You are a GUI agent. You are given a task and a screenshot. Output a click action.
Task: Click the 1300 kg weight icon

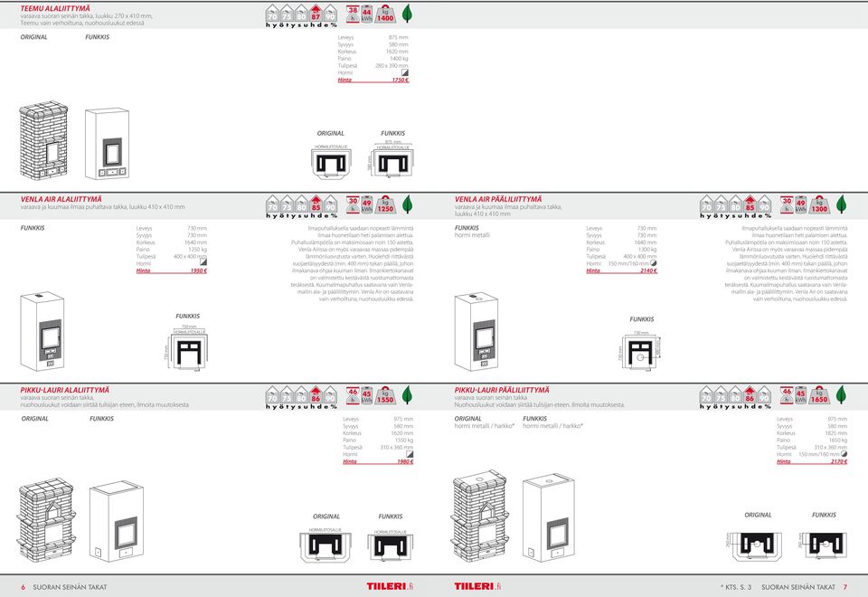pyautogui.click(x=819, y=205)
